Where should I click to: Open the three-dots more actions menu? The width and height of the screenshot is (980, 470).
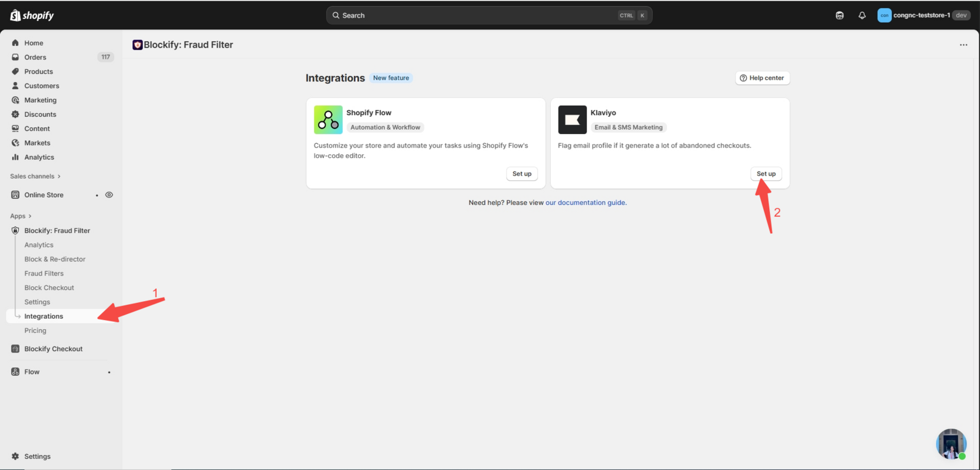963,45
